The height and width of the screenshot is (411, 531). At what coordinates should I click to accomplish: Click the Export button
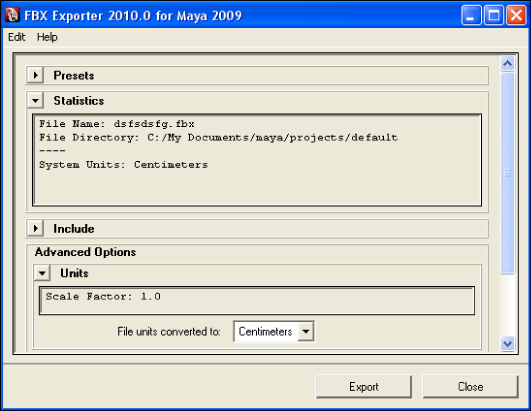tap(364, 387)
